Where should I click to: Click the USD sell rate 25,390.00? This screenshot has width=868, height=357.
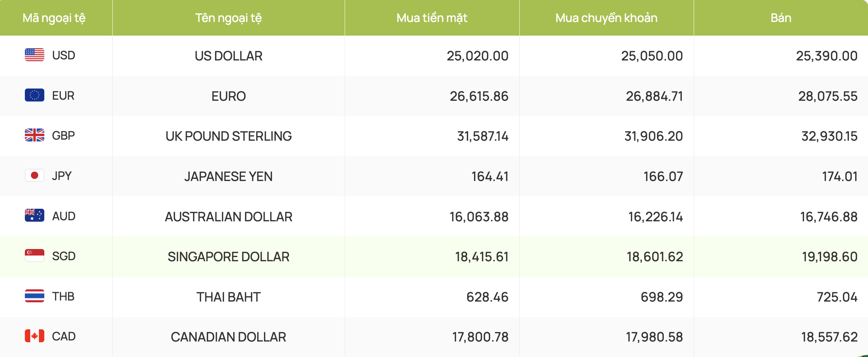(x=827, y=56)
